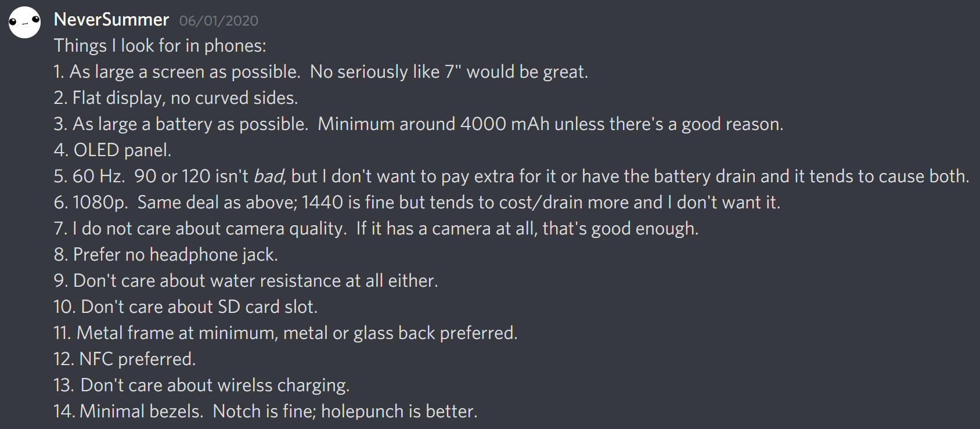Click the NeverSummer username
The image size is (980, 429).
click(111, 20)
